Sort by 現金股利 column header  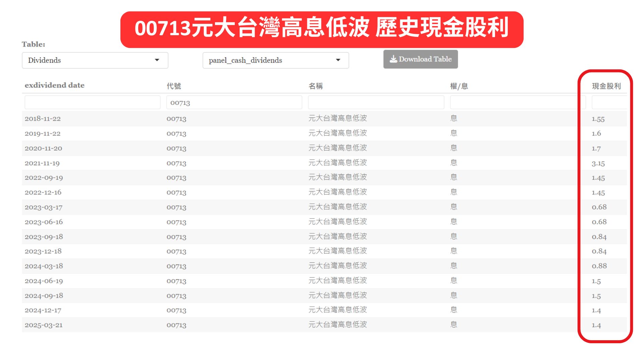(x=606, y=86)
